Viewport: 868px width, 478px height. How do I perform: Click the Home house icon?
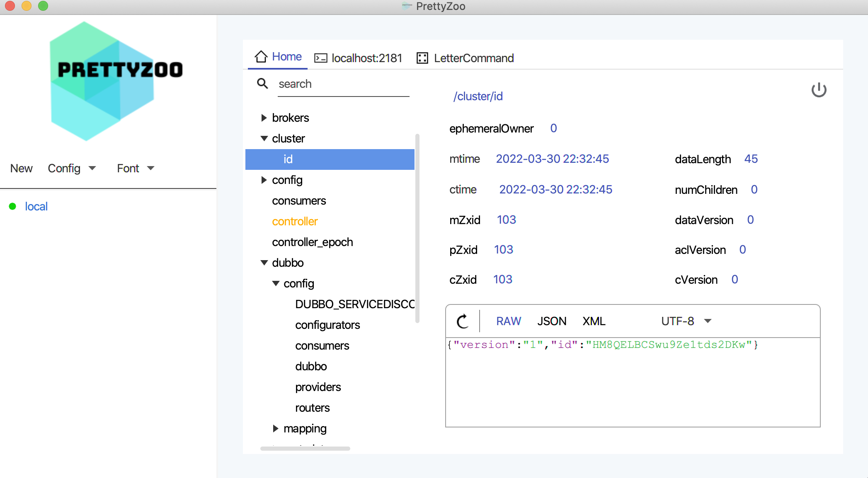pos(261,57)
